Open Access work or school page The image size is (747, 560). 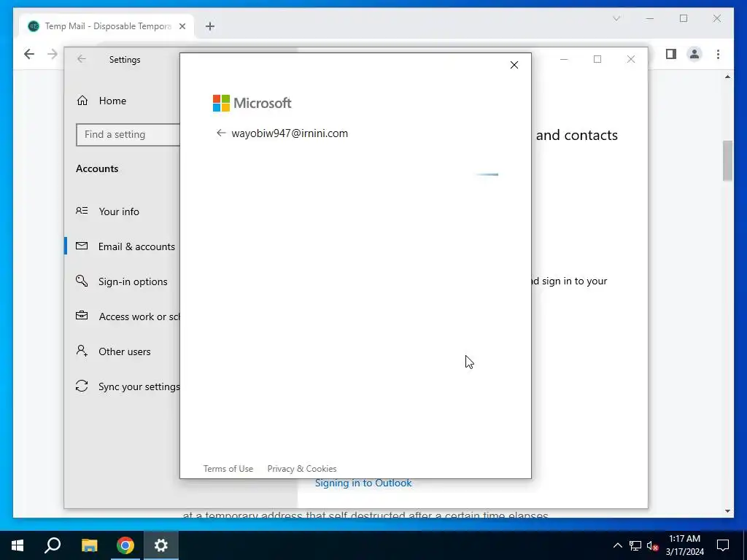click(x=122, y=316)
